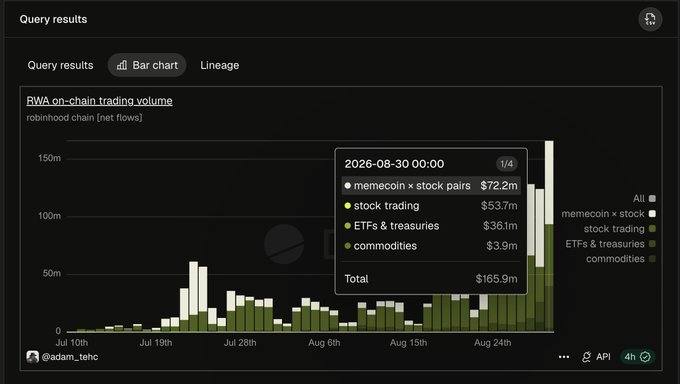The width and height of the screenshot is (680, 384).
Task: Click the API plug icon
Action: coord(586,357)
